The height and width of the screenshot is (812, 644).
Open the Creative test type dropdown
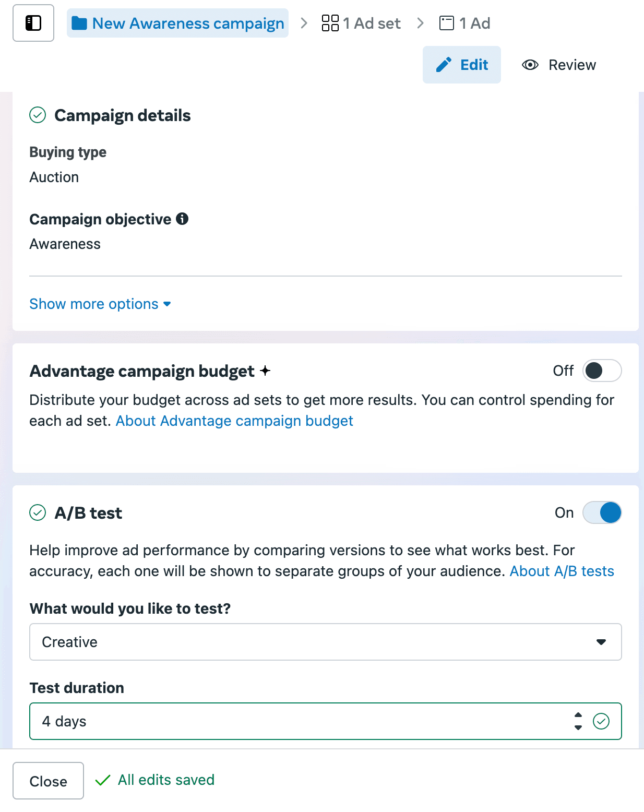[x=326, y=642]
